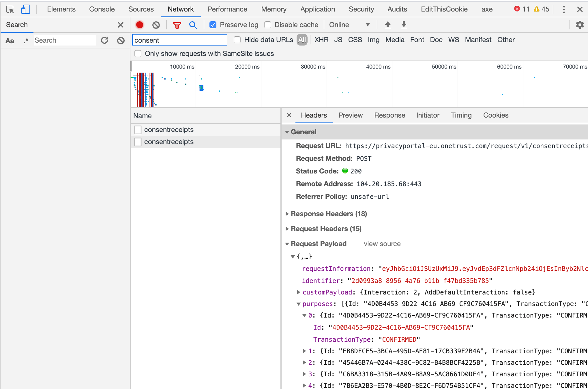Expand purposes item 1
Viewport: 588px width, 389px height.
click(304, 351)
